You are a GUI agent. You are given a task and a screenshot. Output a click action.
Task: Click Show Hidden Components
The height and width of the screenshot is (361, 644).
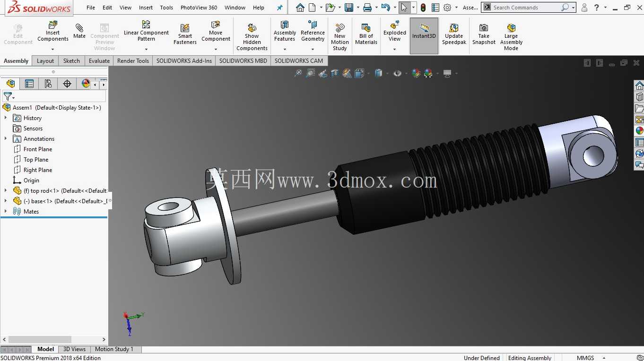(x=252, y=37)
